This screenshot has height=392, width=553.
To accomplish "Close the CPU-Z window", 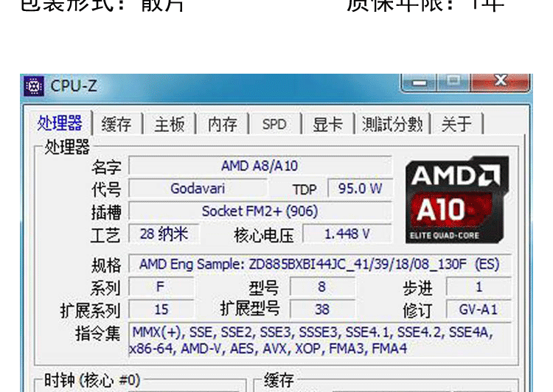I will click(501, 82).
